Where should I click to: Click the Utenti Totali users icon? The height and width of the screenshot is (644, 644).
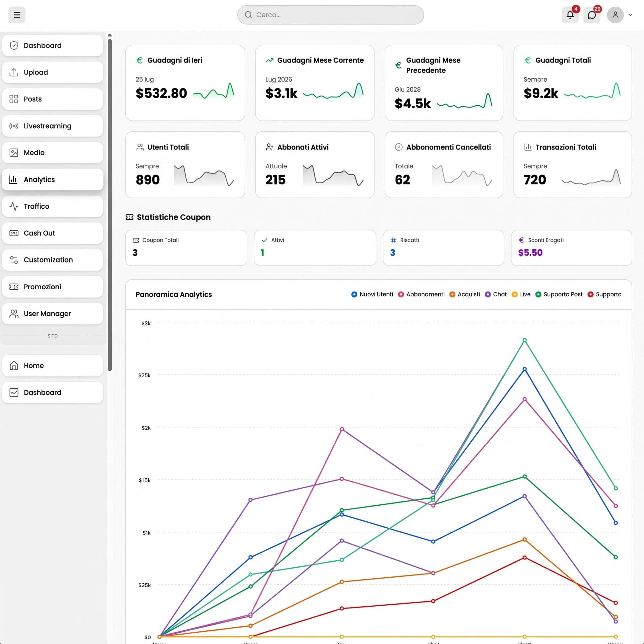140,147
